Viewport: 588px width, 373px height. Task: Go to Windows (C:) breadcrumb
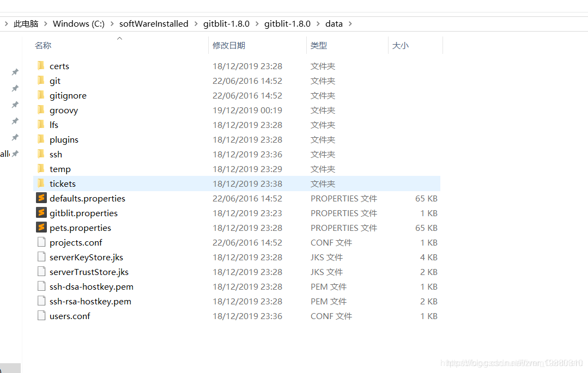[x=79, y=24]
